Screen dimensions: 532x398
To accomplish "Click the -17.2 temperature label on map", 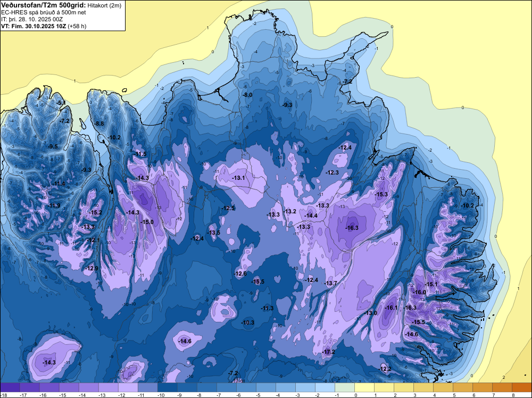I will [328, 352].
